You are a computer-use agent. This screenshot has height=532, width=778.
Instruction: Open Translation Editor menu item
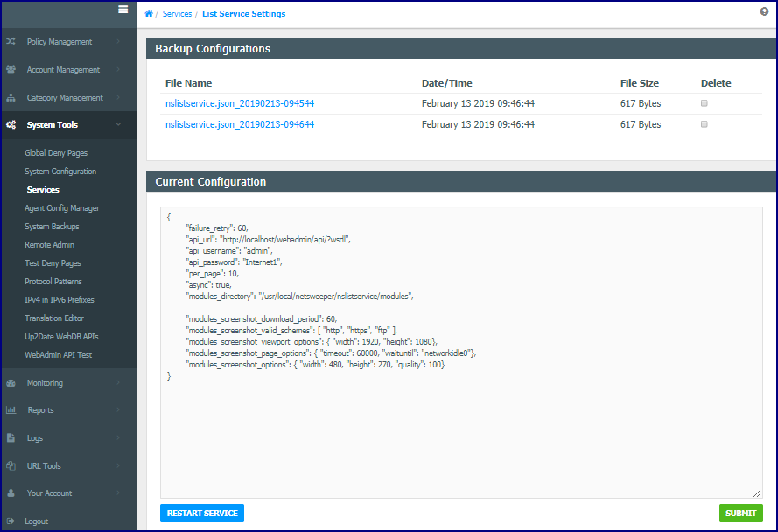click(x=54, y=318)
